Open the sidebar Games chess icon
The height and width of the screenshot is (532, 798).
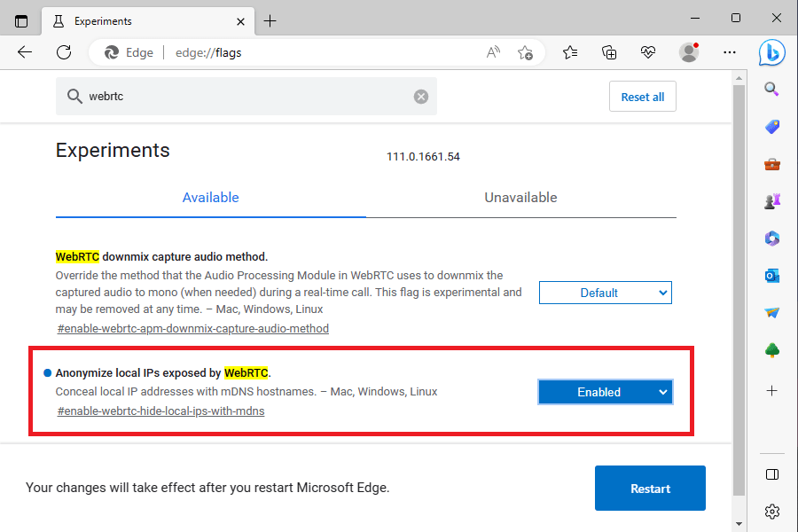point(772,201)
